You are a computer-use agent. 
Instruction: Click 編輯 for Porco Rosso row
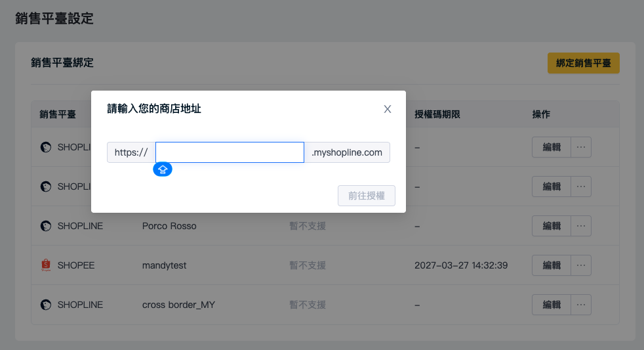(551, 226)
